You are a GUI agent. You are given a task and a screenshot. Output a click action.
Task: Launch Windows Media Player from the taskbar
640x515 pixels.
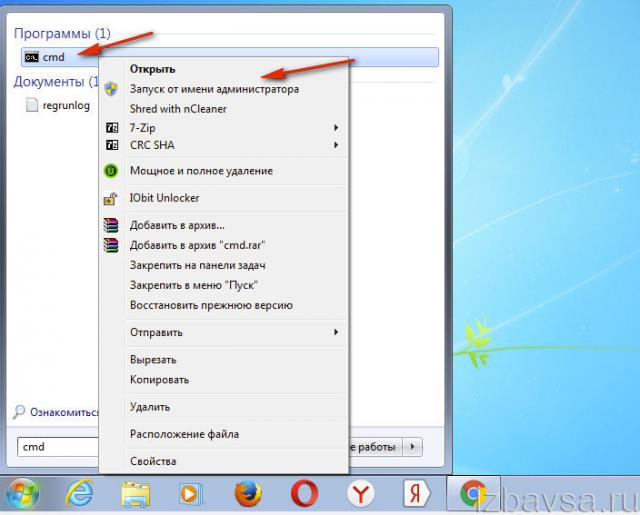click(191, 492)
